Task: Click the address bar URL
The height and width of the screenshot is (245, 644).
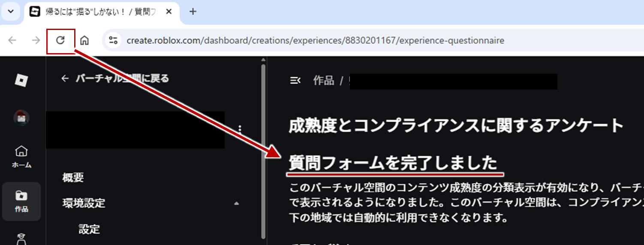Action: point(315,41)
